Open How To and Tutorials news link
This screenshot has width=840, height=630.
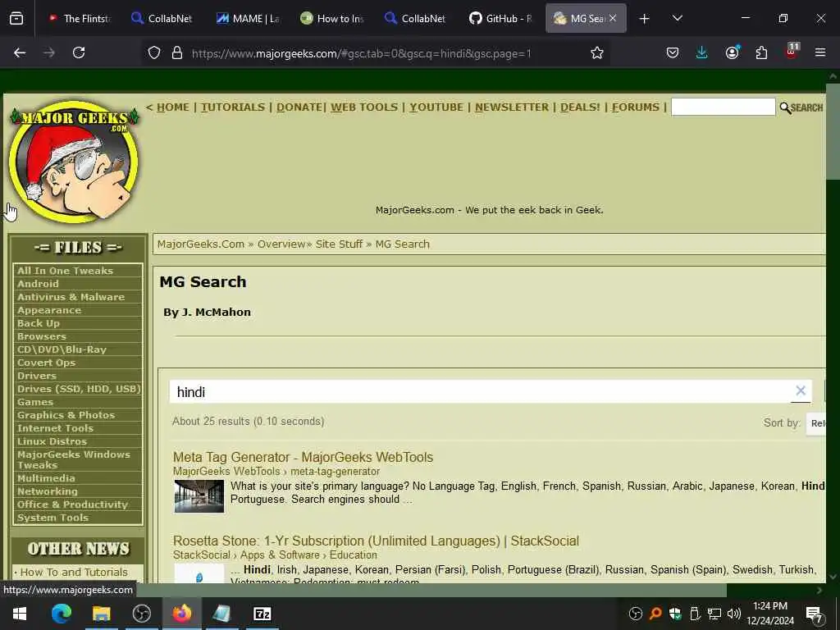click(74, 572)
